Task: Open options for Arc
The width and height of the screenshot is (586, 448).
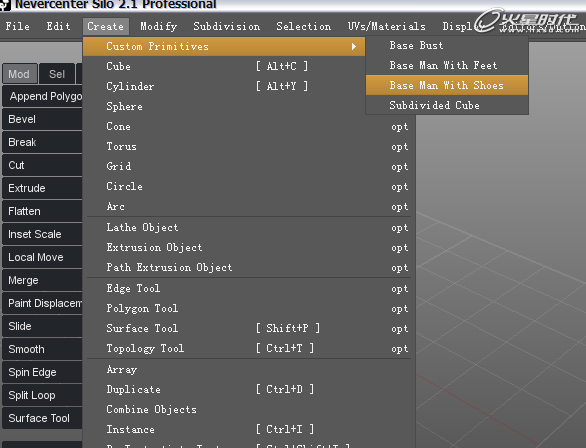Action: (x=400, y=207)
